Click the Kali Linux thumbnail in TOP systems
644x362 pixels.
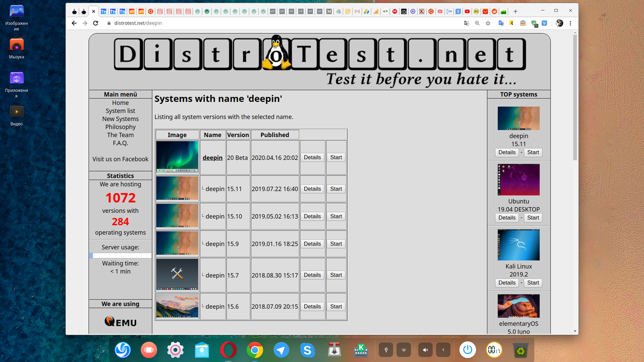pos(518,245)
